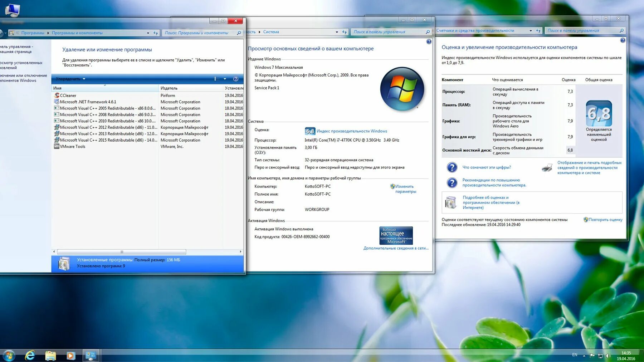The height and width of the screenshot is (362, 644).
Task: Click Счетчики и средства производительности breadcrumb
Action: pos(475,30)
